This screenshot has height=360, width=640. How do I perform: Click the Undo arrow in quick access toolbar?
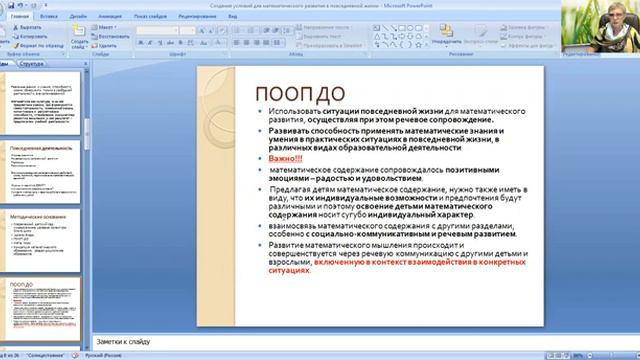click(x=21, y=6)
